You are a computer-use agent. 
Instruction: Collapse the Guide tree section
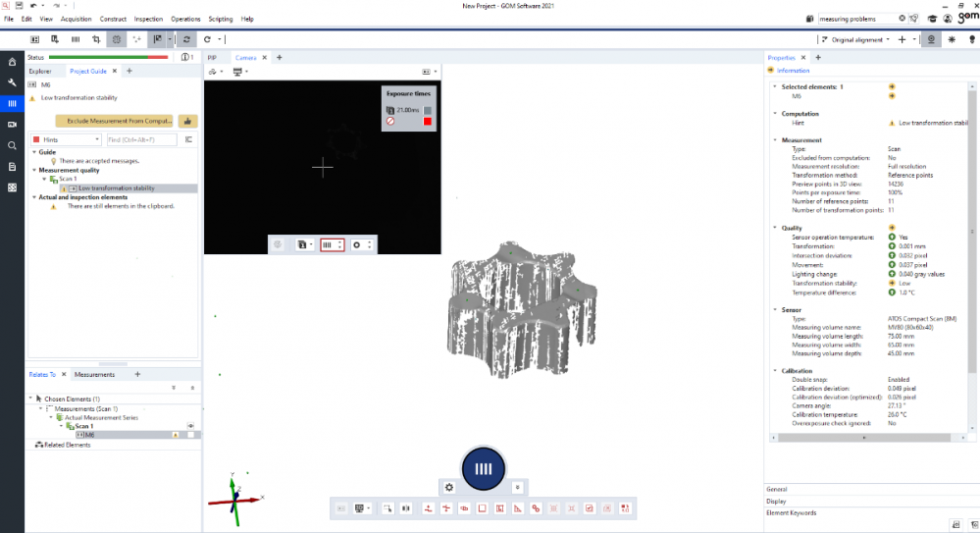tap(34, 152)
